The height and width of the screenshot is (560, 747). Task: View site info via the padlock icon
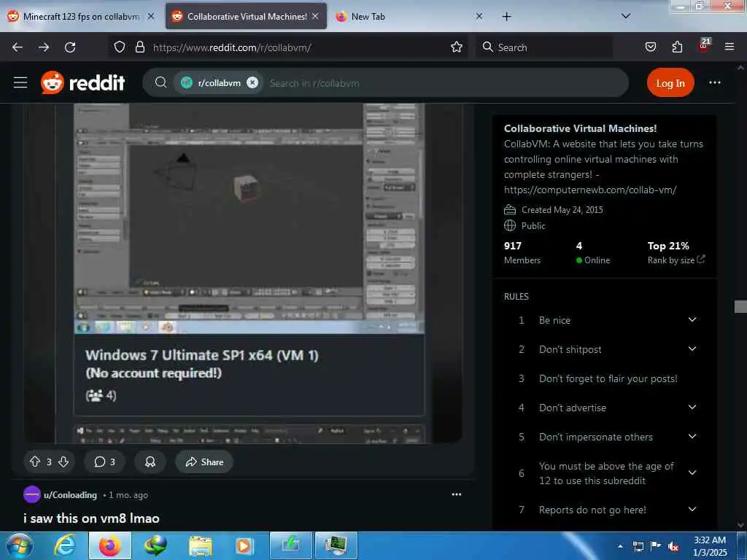139,47
